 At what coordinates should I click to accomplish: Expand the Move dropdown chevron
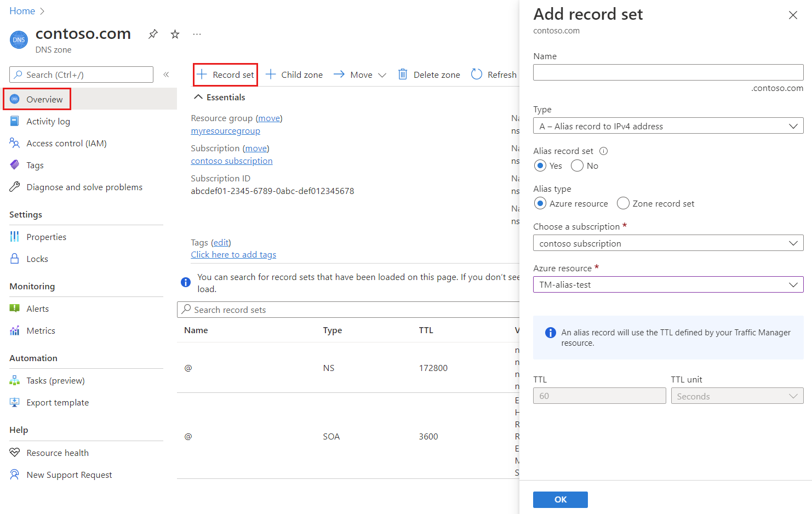point(382,75)
